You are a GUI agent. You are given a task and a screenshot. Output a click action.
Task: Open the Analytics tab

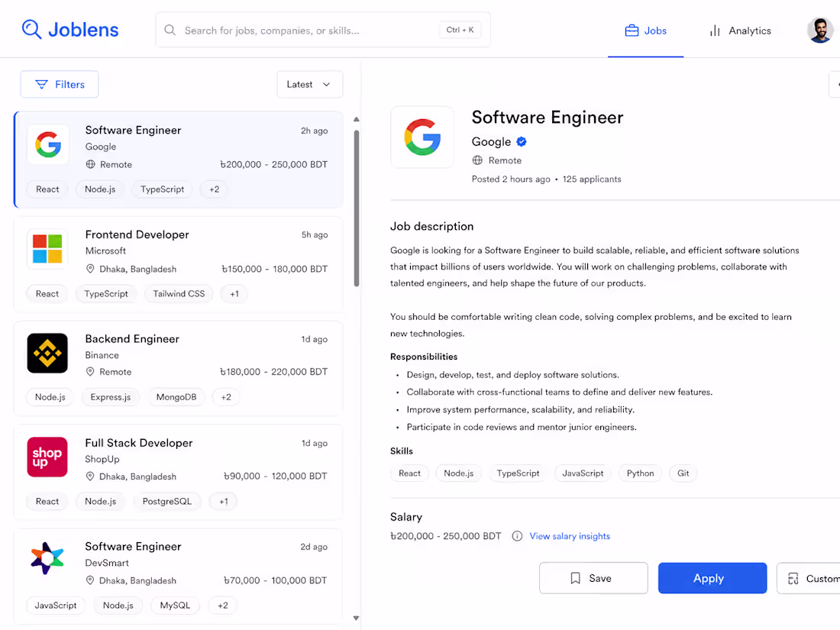coord(740,31)
